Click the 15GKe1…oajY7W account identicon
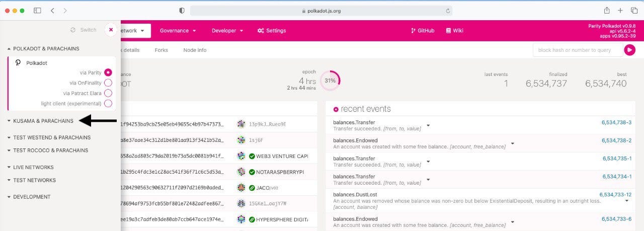Image resolution: width=644 pixels, height=231 pixels. [x=241, y=204]
